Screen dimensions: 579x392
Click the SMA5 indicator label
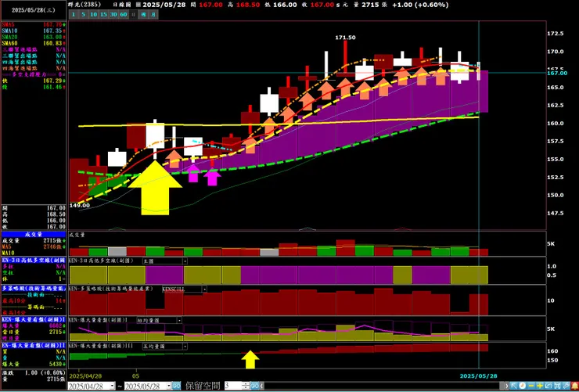(9, 25)
